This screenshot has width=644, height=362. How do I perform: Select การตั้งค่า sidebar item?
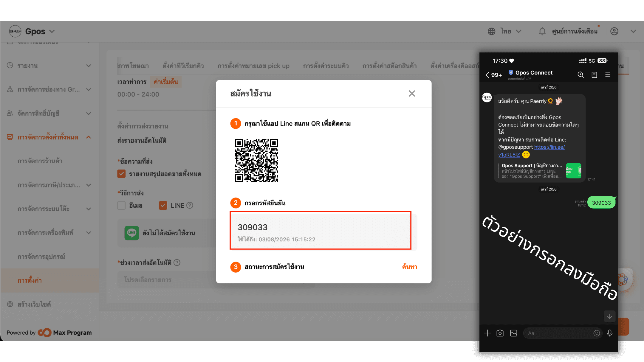tap(49, 280)
